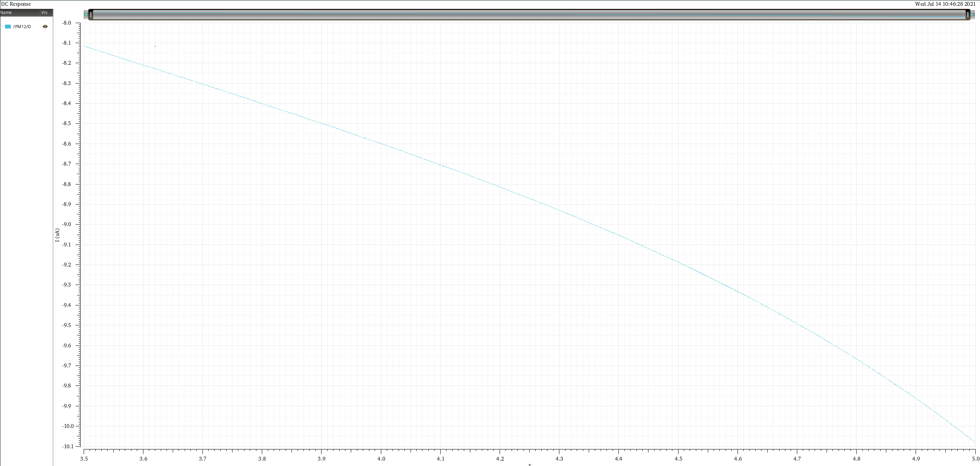The height and width of the screenshot is (466, 980).
Task: Click the 5.0 x-axis tick label
Action: (975, 459)
